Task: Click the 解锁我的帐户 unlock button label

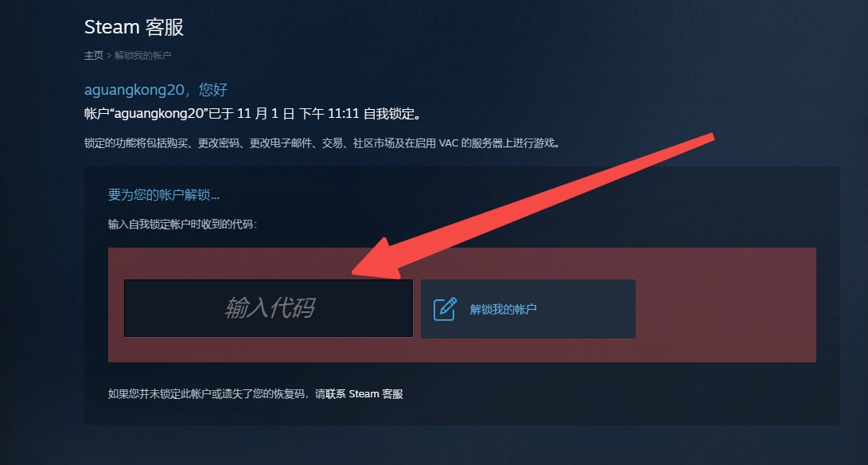Action: click(x=503, y=309)
